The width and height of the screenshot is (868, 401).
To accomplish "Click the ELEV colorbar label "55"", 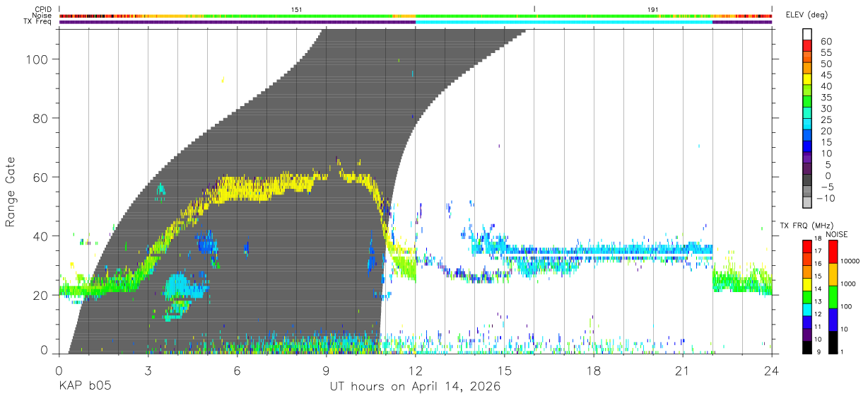I will (x=827, y=53).
